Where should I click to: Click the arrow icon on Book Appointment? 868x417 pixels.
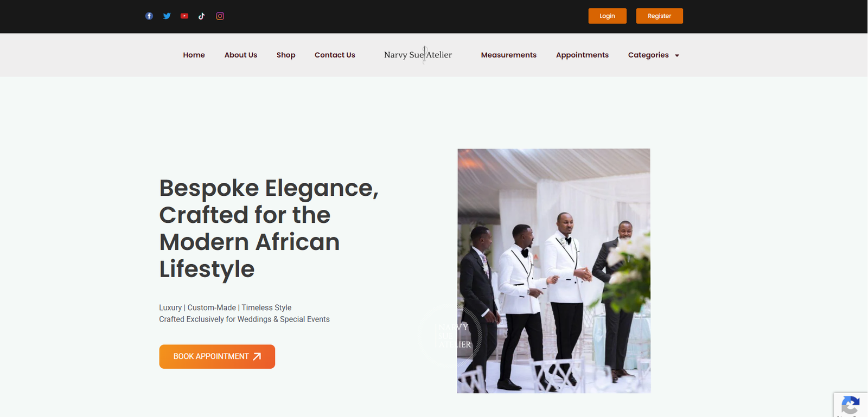257,356
